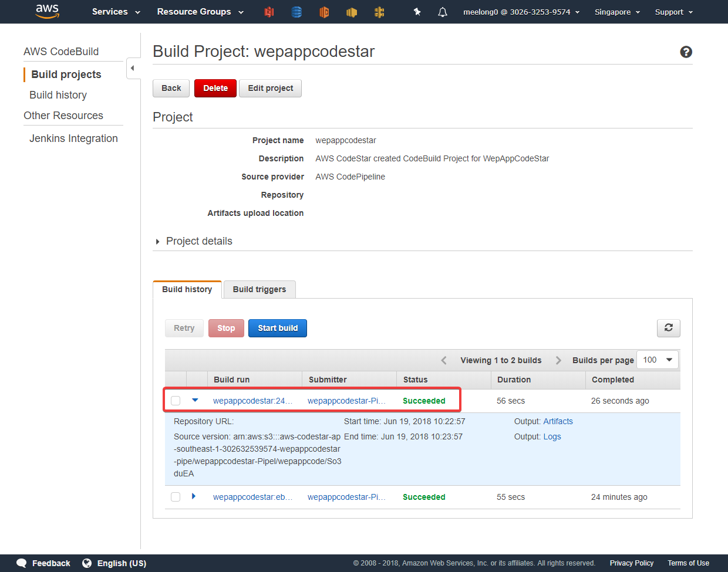The width and height of the screenshot is (728, 572).
Task: Click the help question mark icon
Action: pyautogui.click(x=686, y=52)
